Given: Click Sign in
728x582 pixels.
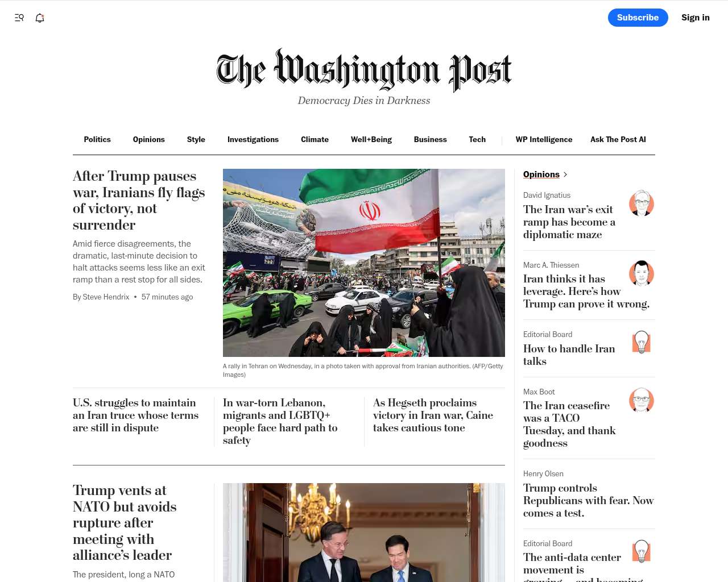Looking at the screenshot, I should (x=696, y=18).
